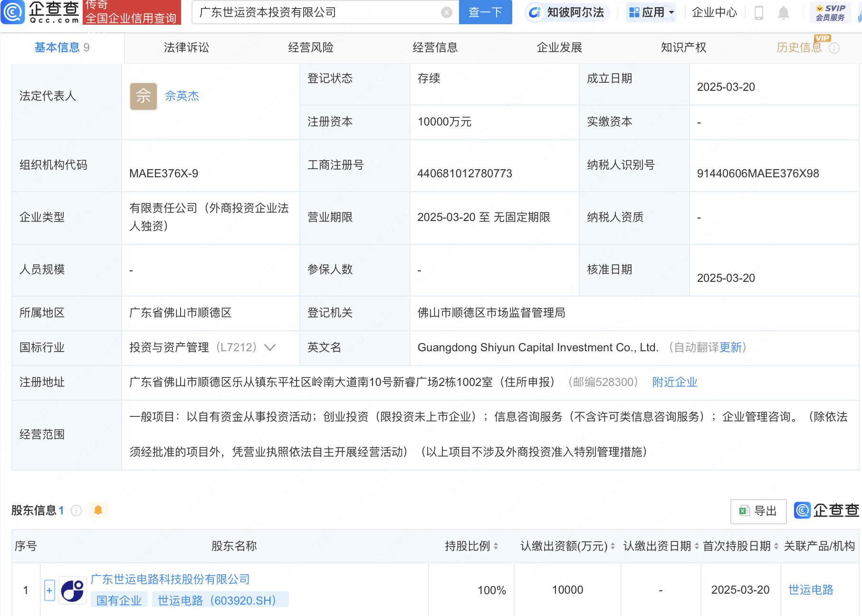Switch to 基本信息 tab
The width and height of the screenshot is (862, 616).
(62, 48)
